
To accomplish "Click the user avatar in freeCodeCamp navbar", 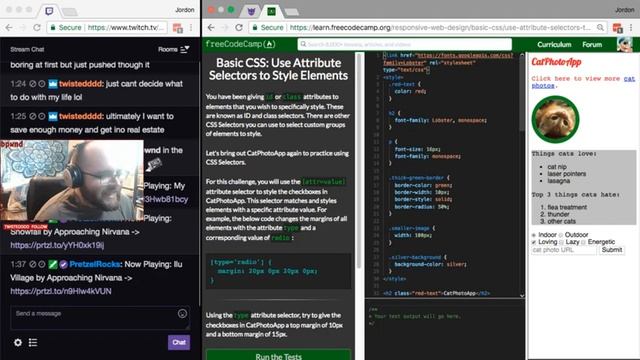I will click(x=624, y=44).
